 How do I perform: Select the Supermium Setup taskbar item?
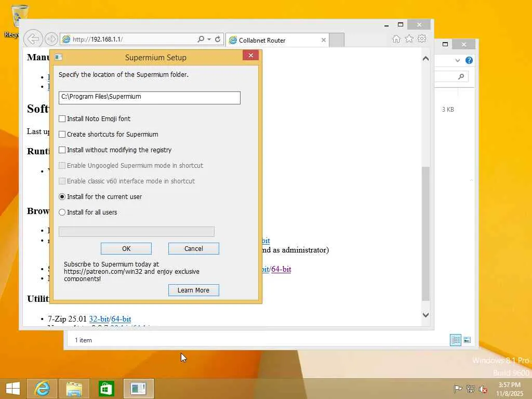pyautogui.click(x=138, y=389)
